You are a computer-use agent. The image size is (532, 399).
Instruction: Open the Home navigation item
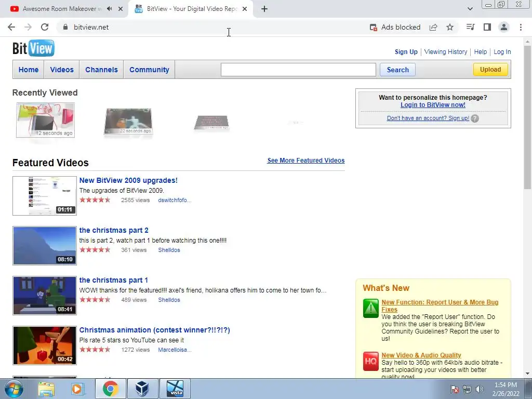pyautogui.click(x=29, y=70)
